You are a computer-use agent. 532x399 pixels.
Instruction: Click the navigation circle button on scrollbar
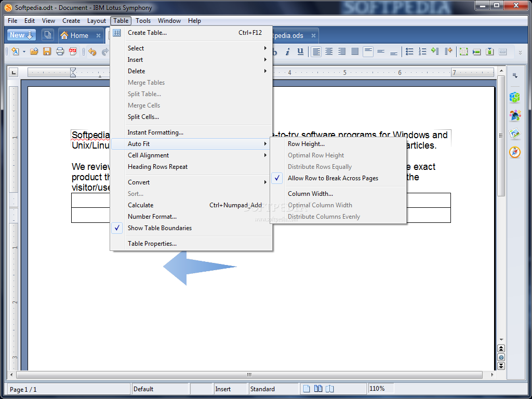tap(501, 357)
